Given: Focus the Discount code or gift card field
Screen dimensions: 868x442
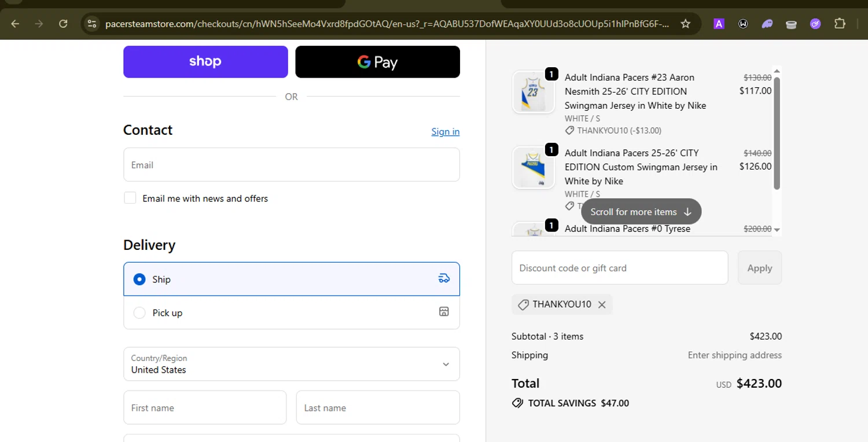Looking at the screenshot, I should point(620,267).
